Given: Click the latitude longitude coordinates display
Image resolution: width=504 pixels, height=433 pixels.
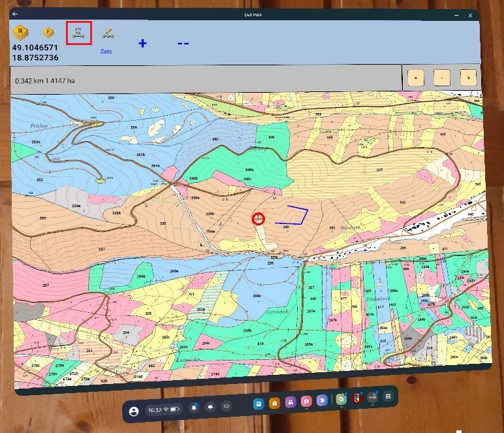Looking at the screenshot, I should click(35, 53).
